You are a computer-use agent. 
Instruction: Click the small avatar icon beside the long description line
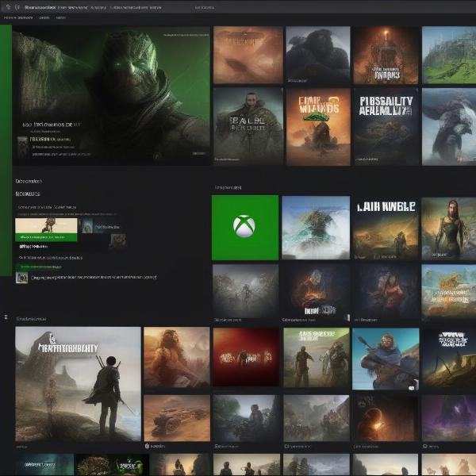(22, 278)
